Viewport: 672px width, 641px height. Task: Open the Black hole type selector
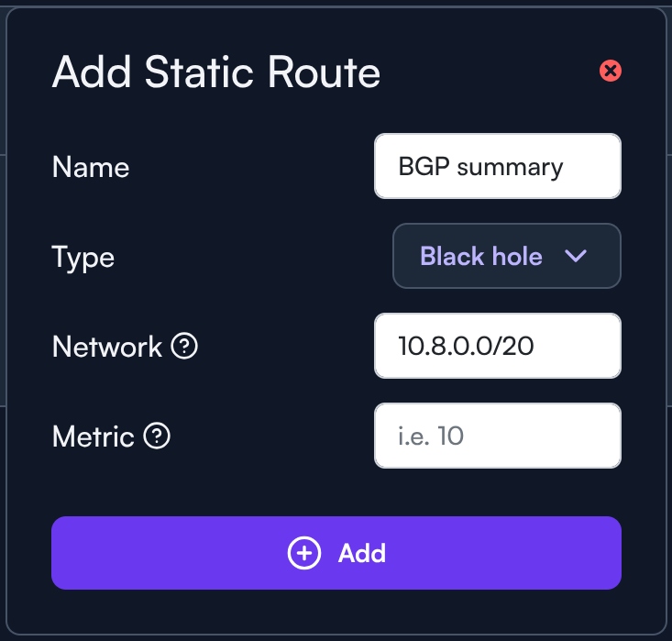[506, 257]
